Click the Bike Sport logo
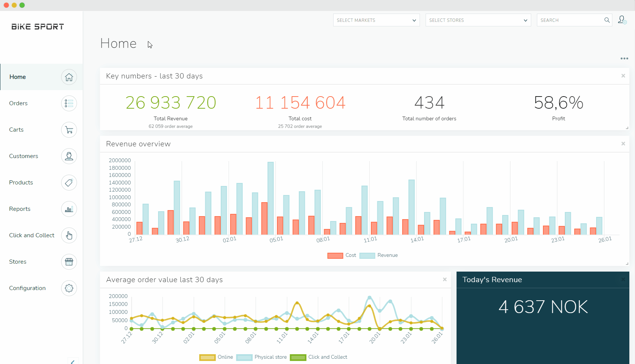Screen dimensions: 635x364 [37, 27]
